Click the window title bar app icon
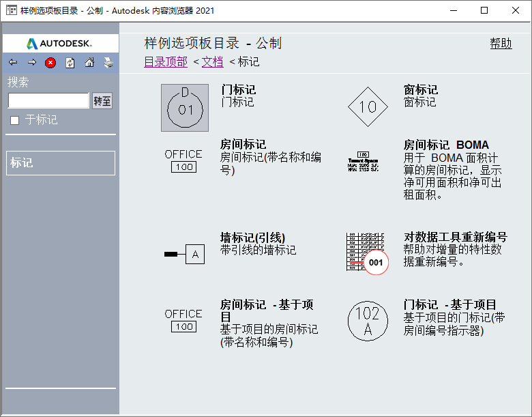 (x=11, y=10)
